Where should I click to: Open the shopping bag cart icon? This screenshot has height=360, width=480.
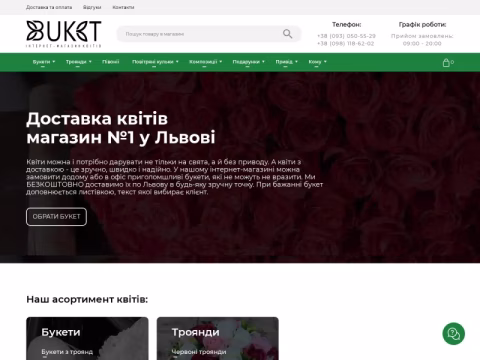(448, 62)
